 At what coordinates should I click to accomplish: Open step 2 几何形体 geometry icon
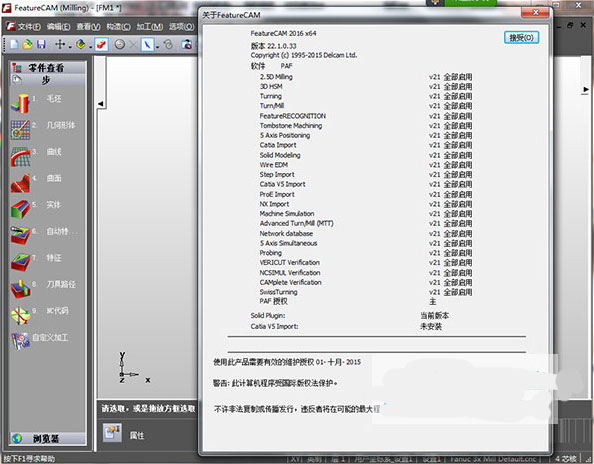20,130
